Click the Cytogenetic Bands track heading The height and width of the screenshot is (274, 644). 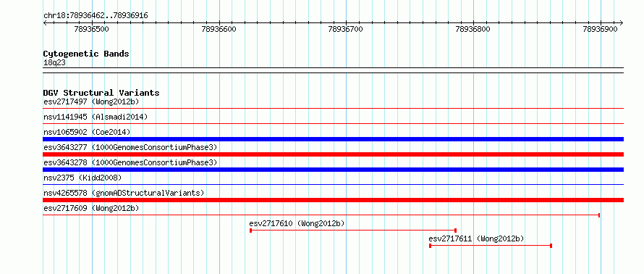(86, 54)
